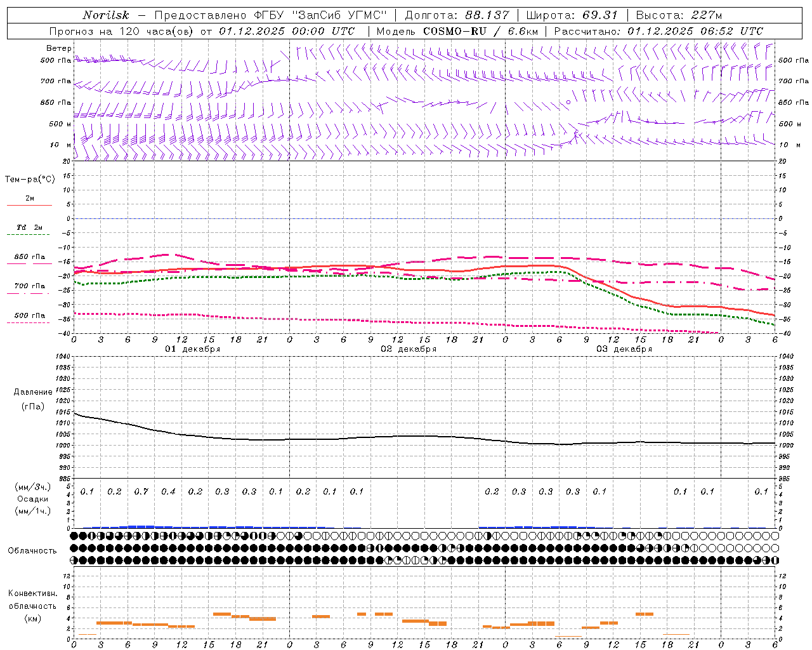The height and width of the screenshot is (650, 812).
Task: Click the 'Долгота: 88.137' longitude value
Action: click(x=457, y=15)
